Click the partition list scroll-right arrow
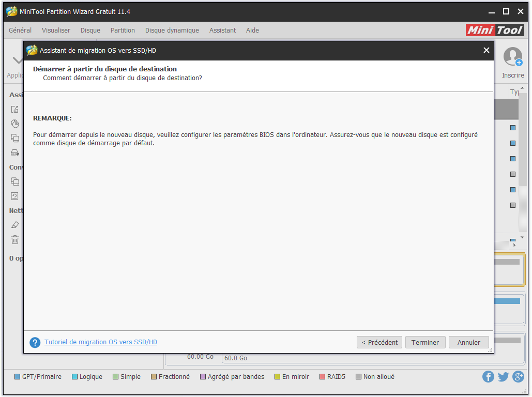The height and width of the screenshot is (397, 532). click(x=514, y=245)
